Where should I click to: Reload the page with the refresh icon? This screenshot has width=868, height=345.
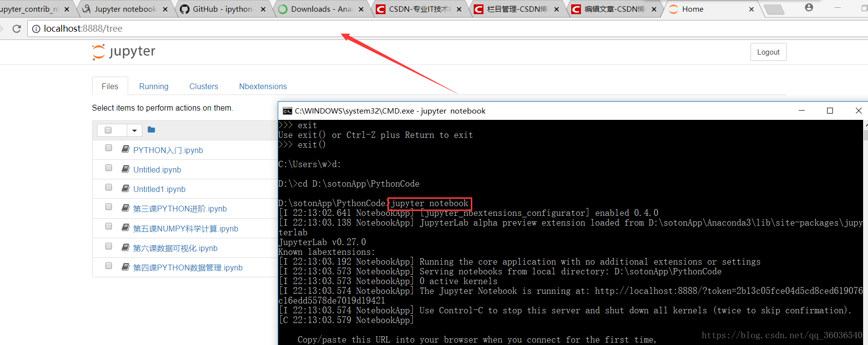coord(17,29)
